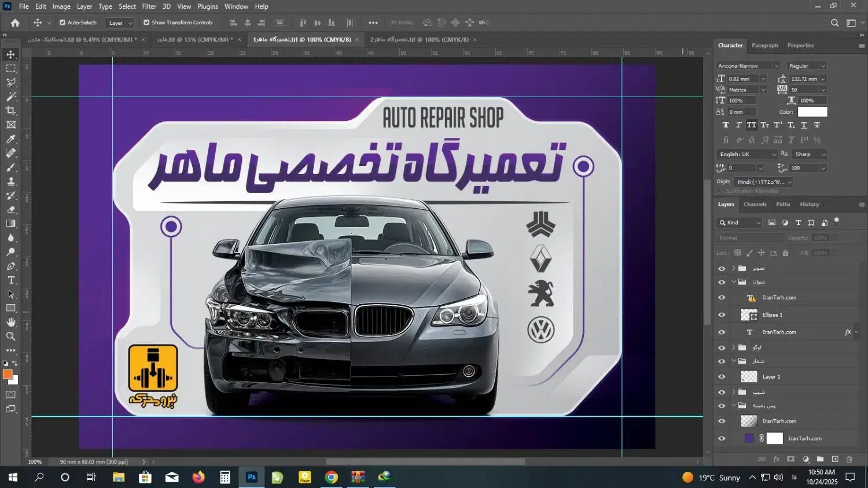The image size is (868, 488).
Task: Open the Filter menu
Action: (149, 6)
